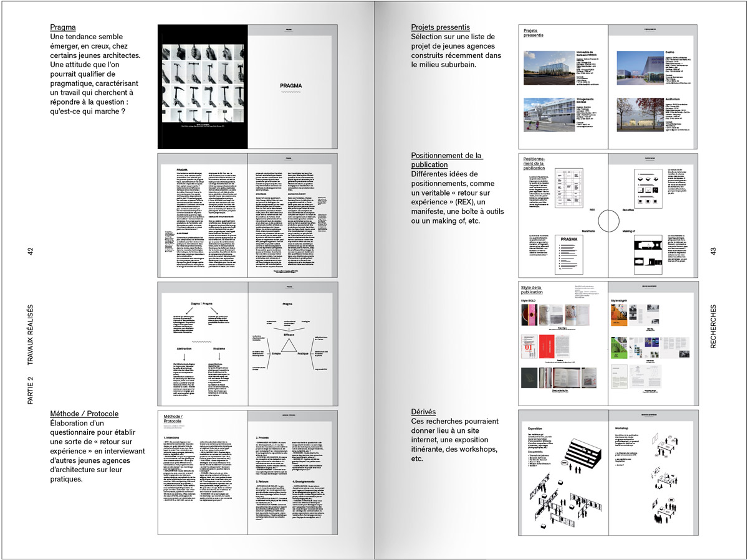Image resolution: width=748 pixels, height=560 pixels.
Task: Click the paragraph starting "Sélection sur une liste"
Action: 457,50
